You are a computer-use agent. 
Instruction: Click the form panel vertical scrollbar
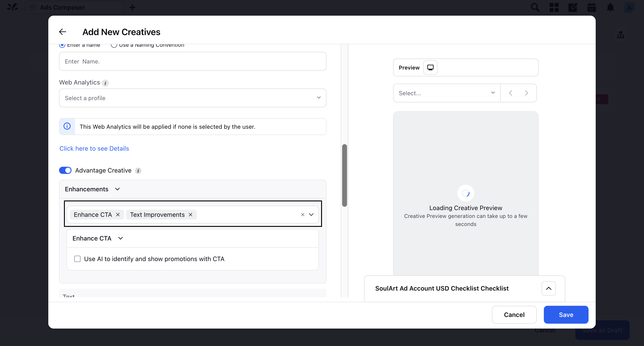click(345, 175)
